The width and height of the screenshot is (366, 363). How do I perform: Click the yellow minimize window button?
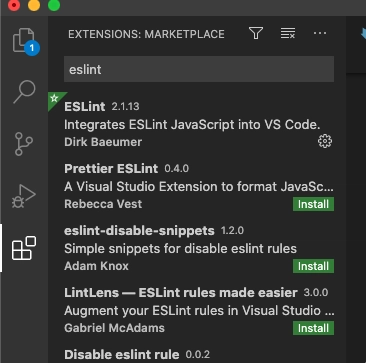click(34, 5)
